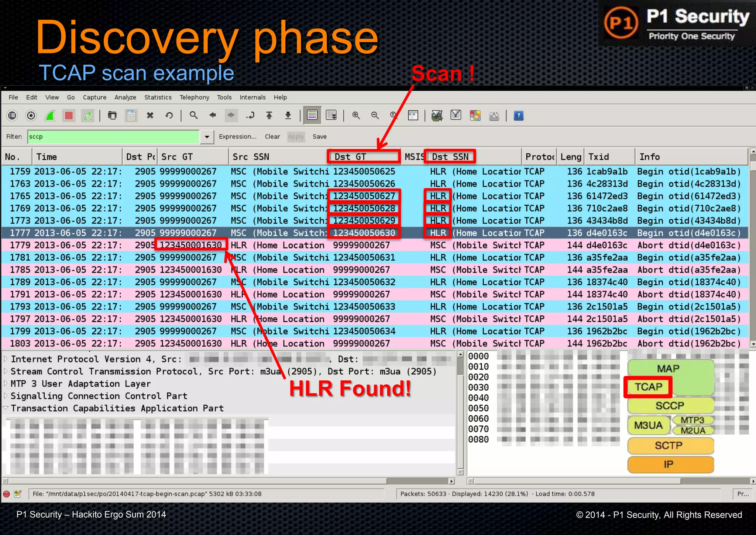Reload the capture file icon
The height and width of the screenshot is (535, 756).
coord(169,116)
